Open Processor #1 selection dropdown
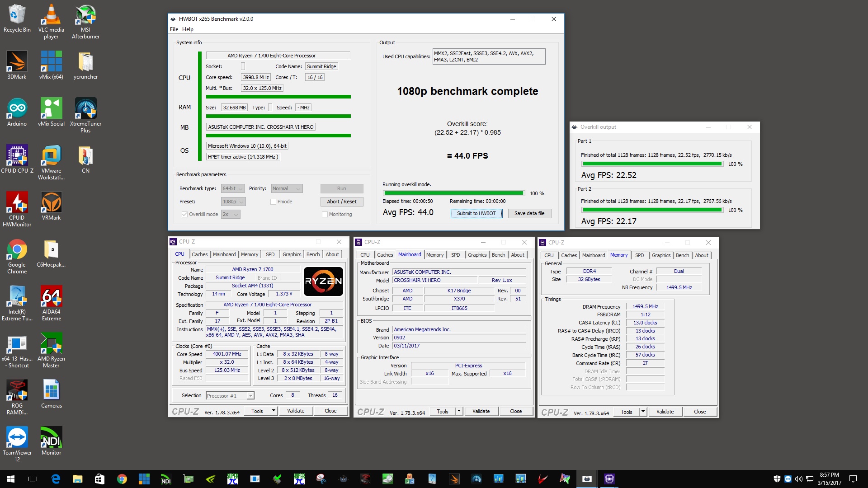The height and width of the screenshot is (488, 868). pos(230,396)
